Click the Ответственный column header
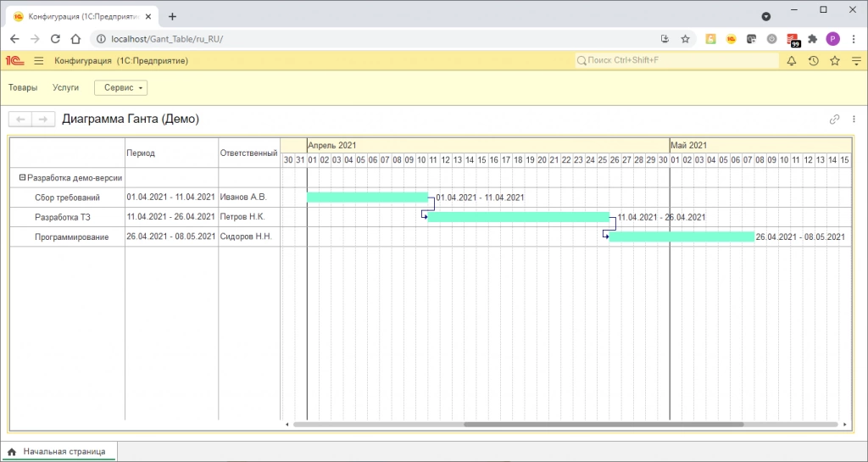Screen dimensions: 868x462 [x=249, y=153]
